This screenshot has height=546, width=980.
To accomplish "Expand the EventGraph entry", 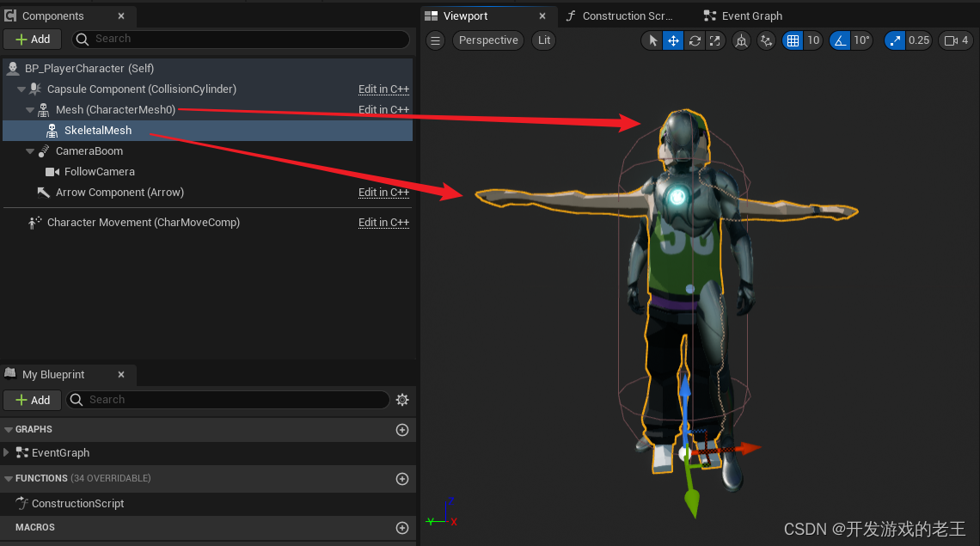I will tap(6, 452).
